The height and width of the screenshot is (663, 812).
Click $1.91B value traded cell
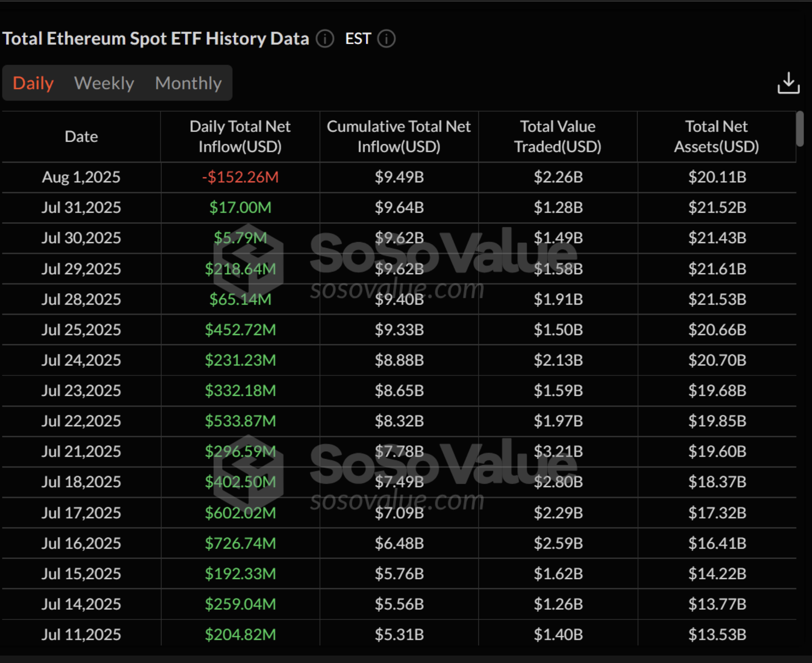[558, 299]
